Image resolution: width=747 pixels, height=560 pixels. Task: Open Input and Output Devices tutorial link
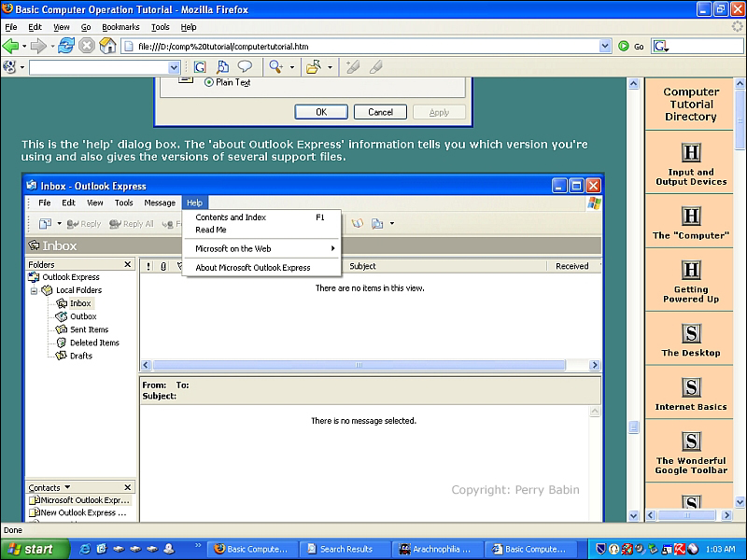[691, 176]
